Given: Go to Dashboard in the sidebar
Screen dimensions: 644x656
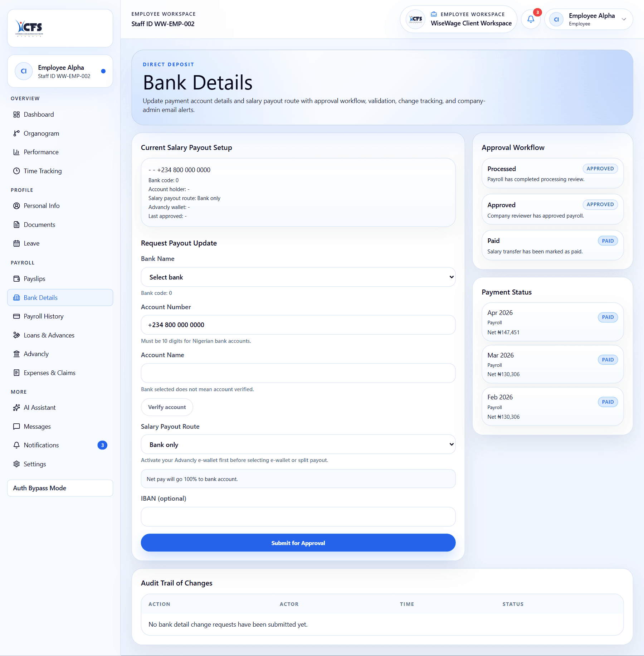Looking at the screenshot, I should pos(60,115).
